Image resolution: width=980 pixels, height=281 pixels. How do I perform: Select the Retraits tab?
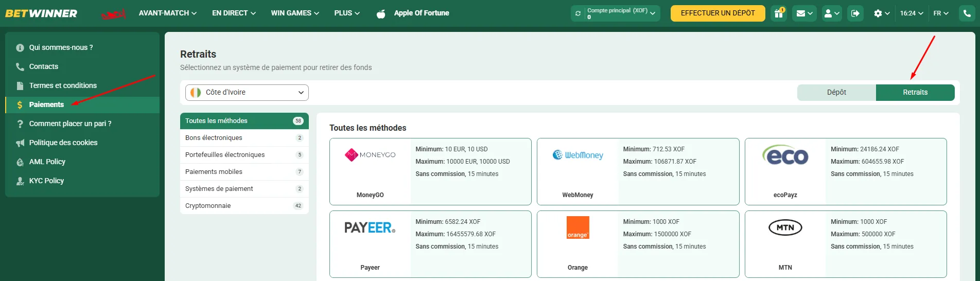[x=915, y=92]
